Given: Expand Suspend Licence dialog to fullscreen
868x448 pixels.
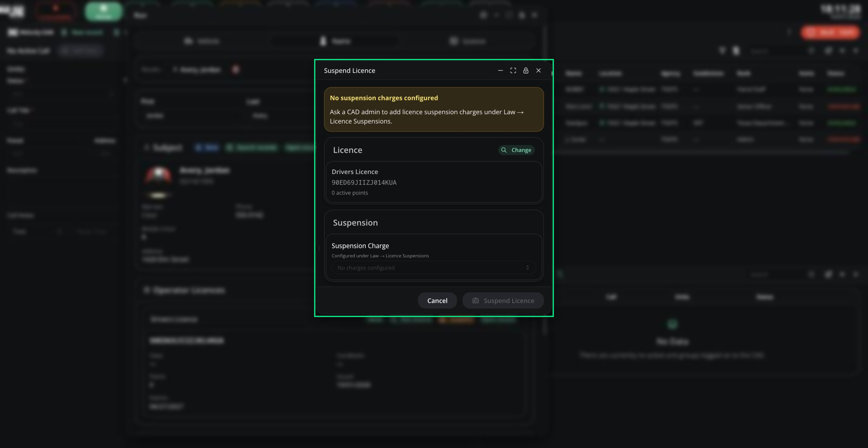Looking at the screenshot, I should [513, 71].
